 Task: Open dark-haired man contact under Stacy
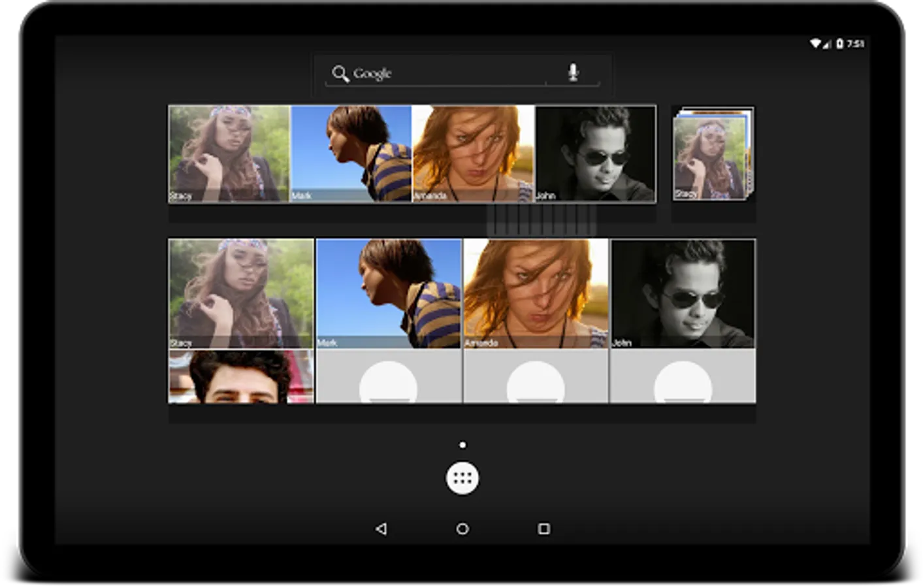241,376
